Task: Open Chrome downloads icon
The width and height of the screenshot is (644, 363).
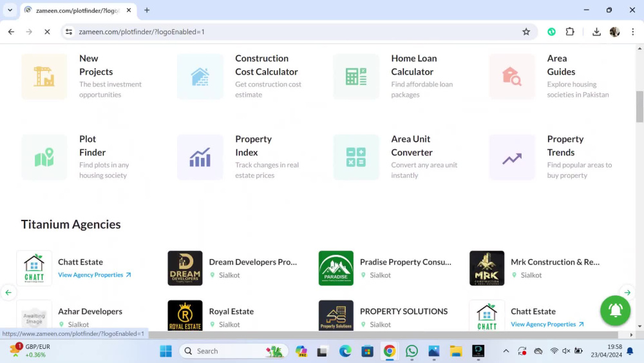Action: tap(596, 32)
